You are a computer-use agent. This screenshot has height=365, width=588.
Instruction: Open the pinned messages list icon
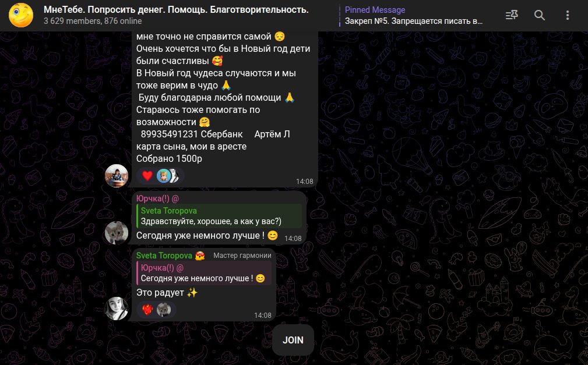pyautogui.click(x=512, y=15)
